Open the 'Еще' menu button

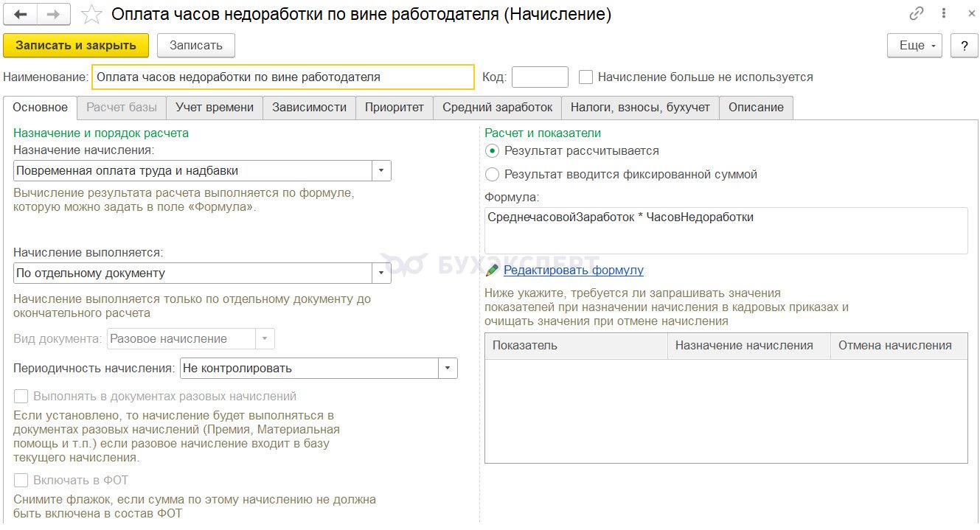tap(915, 46)
